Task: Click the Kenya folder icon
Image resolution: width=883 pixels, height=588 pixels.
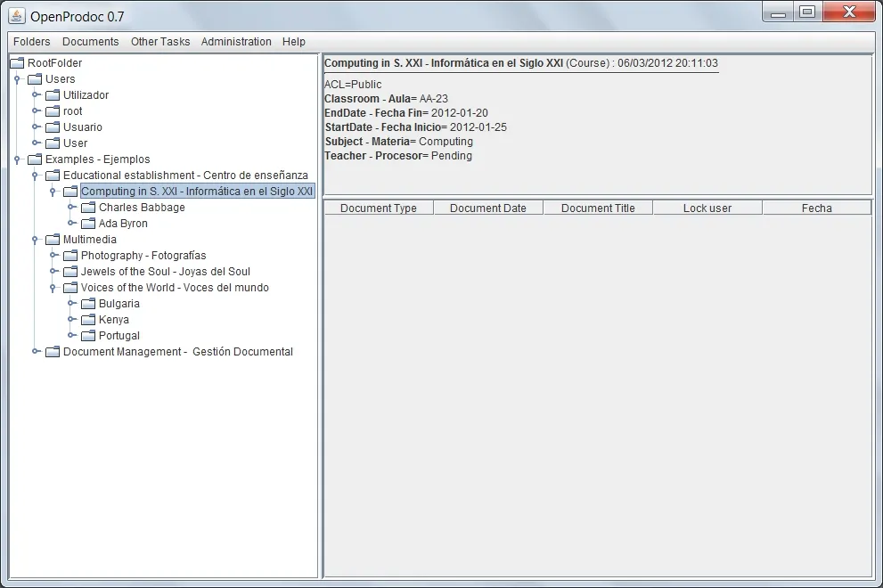Action: tap(87, 319)
